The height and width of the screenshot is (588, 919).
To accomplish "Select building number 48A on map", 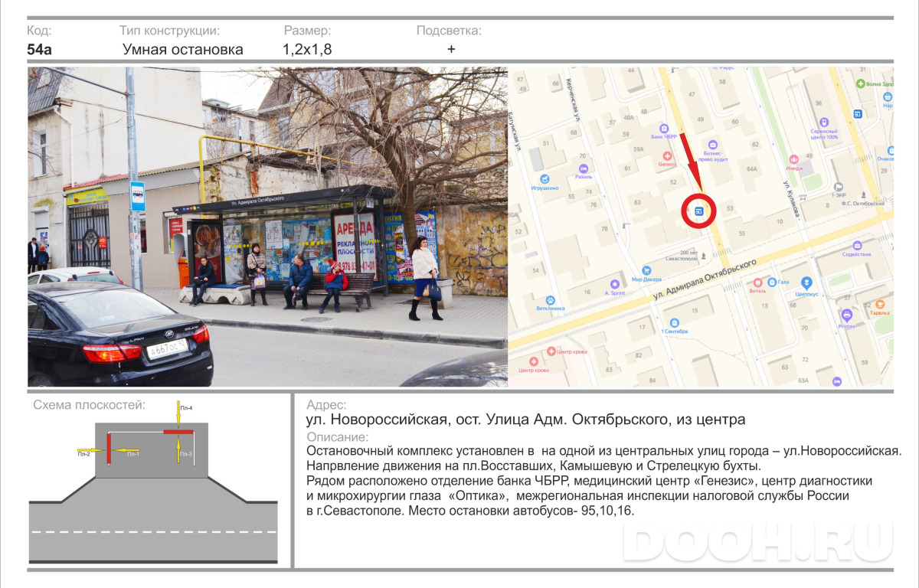I will coord(629,118).
